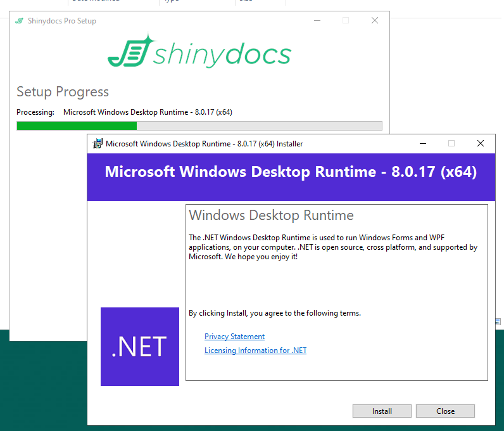Close the Runtime installer using the title bar X
The width and height of the screenshot is (504, 431).
(x=481, y=144)
